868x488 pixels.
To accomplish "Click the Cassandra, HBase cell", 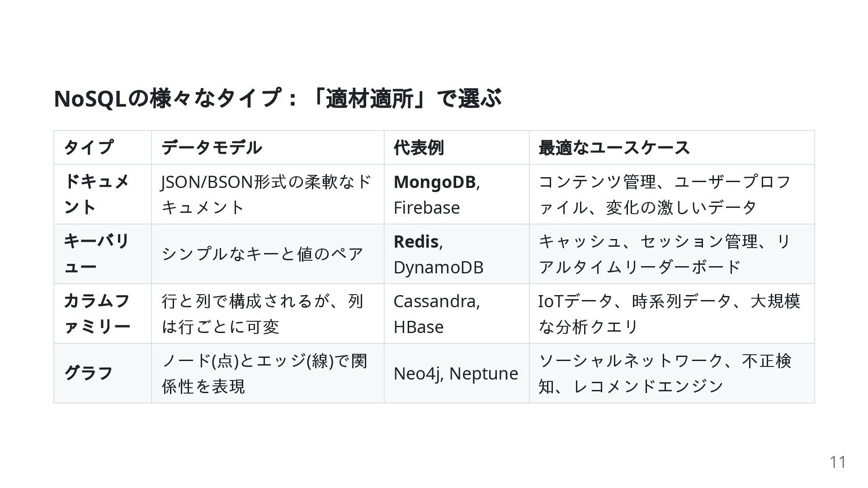I will pyautogui.click(x=457, y=314).
